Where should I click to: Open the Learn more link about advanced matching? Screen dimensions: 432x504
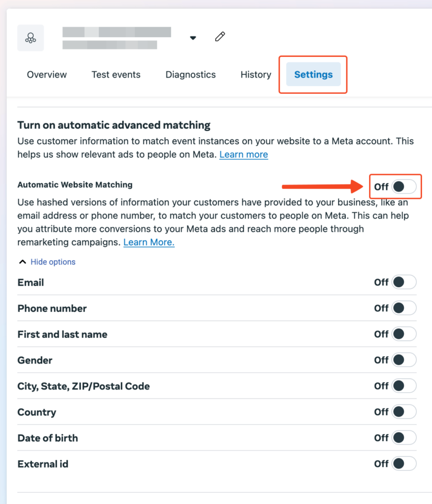click(244, 154)
